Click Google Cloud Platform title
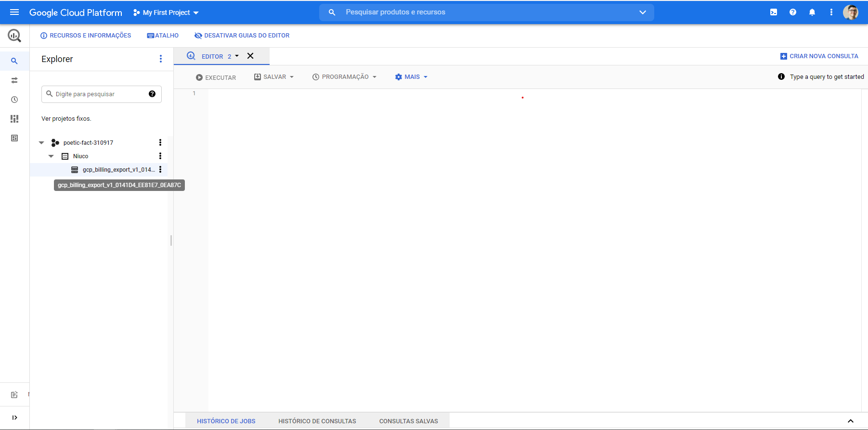 pos(76,13)
